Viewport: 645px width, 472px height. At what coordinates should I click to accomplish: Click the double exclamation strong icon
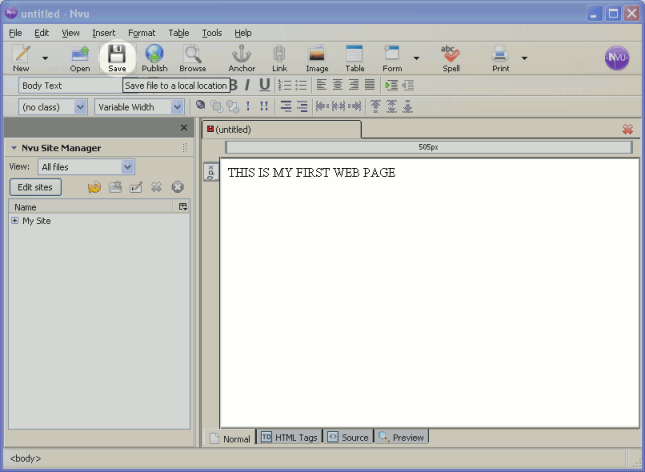point(264,106)
